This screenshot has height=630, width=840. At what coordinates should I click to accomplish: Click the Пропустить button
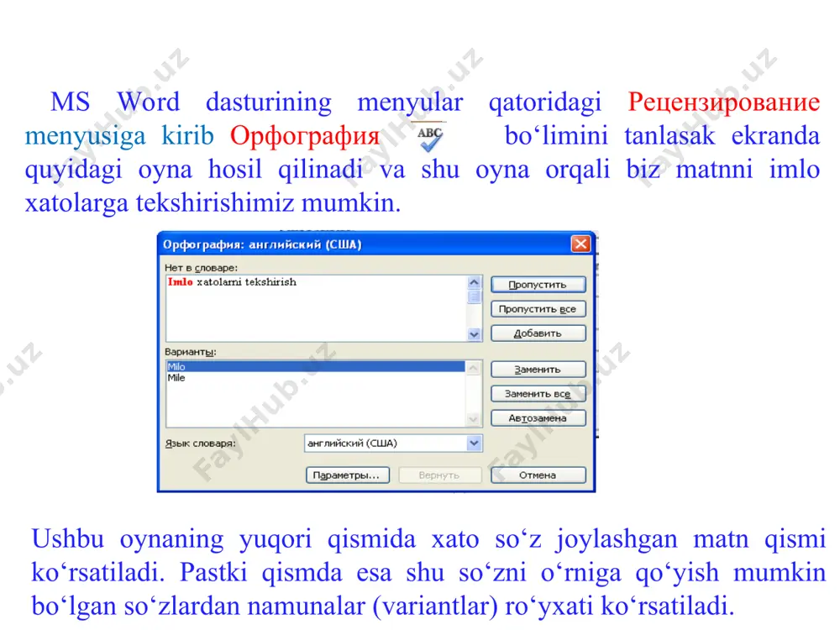pos(538,285)
